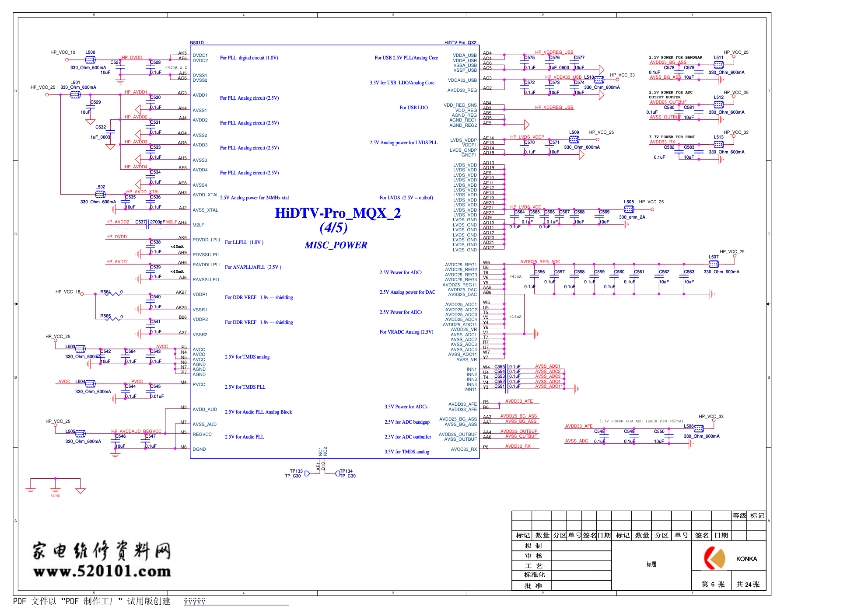
Task: Click '2.5V for ADC bandgap' annotation
Action: tap(407, 422)
